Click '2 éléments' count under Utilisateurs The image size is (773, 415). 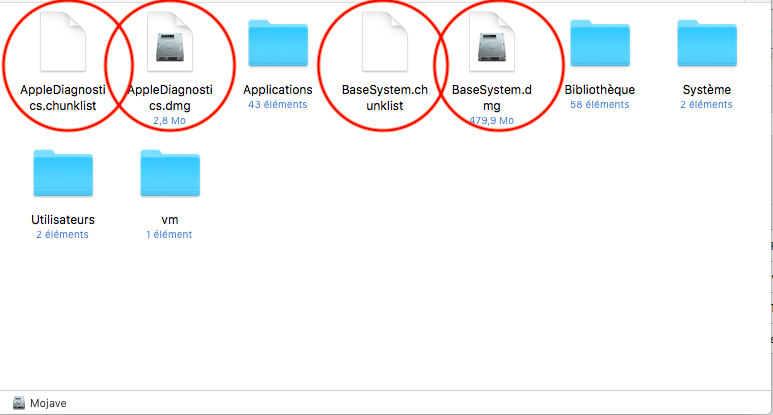click(x=62, y=235)
